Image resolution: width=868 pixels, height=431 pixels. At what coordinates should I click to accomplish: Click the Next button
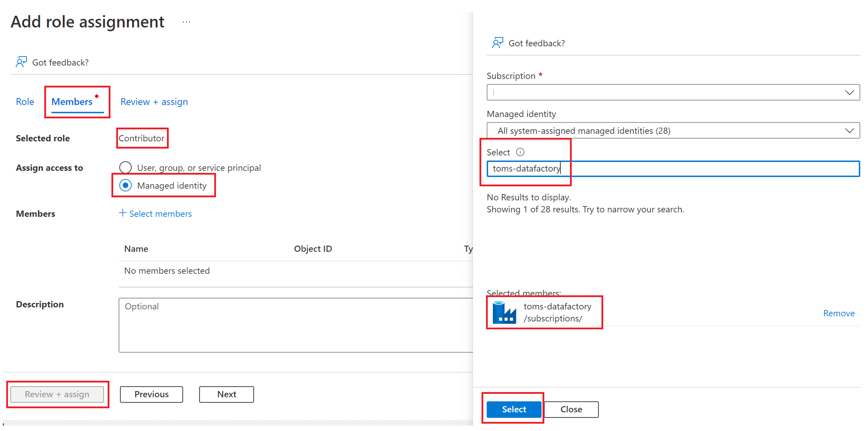coord(226,394)
